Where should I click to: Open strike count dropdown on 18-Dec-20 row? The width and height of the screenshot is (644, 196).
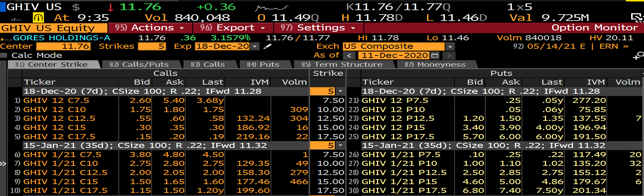[x=340, y=91]
